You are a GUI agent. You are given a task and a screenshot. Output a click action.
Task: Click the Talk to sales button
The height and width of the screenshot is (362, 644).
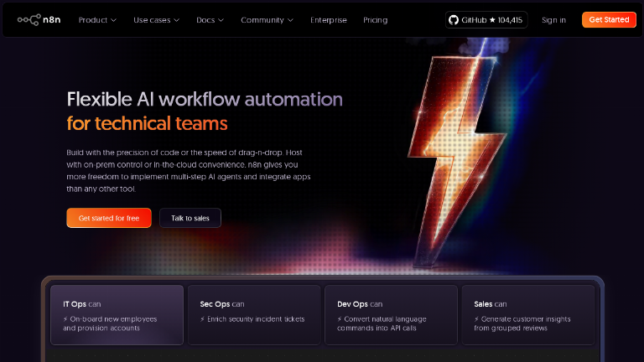tap(190, 218)
